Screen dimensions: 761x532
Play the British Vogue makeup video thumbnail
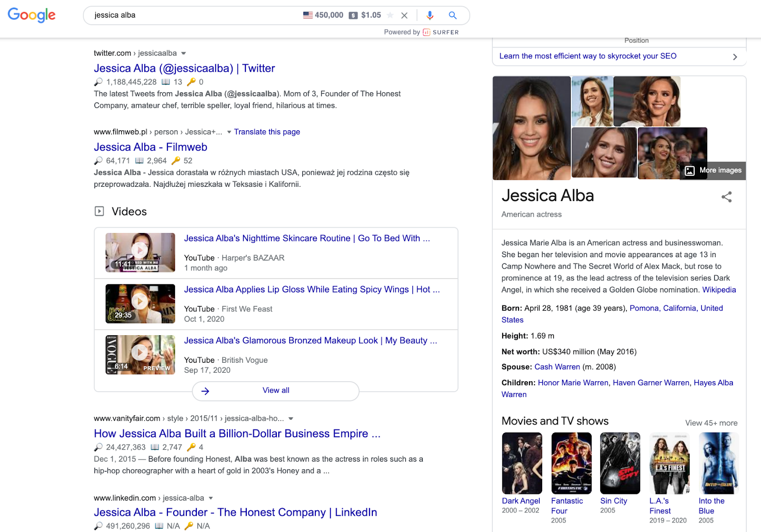pos(140,355)
